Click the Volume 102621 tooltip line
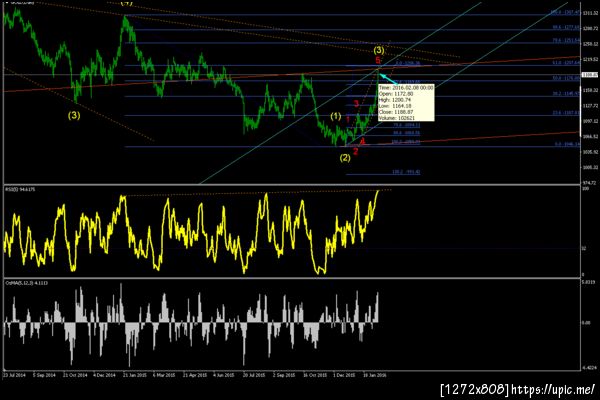Viewport: 600px width, 400px height. tap(397, 118)
